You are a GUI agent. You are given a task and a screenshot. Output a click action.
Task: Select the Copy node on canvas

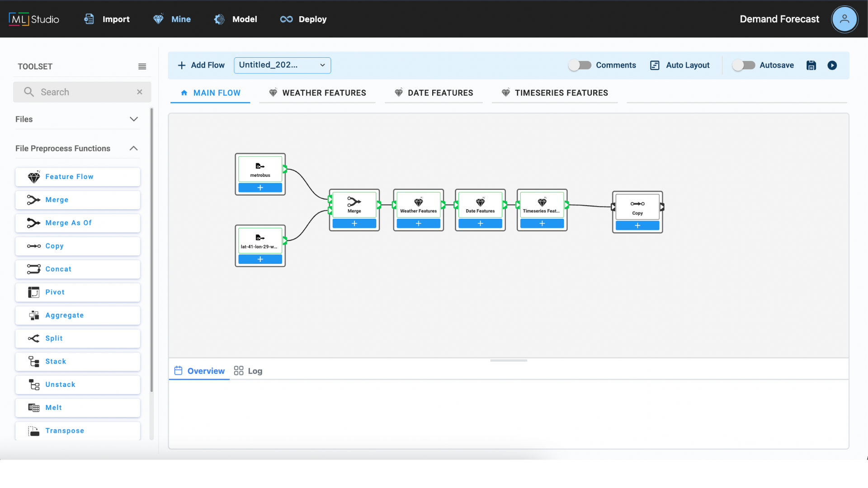pos(637,206)
